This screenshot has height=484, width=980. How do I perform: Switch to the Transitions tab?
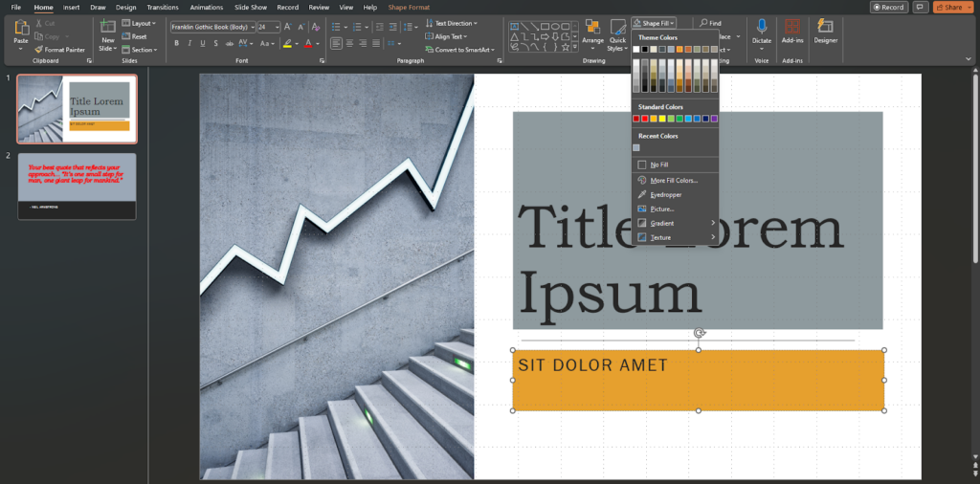(x=163, y=7)
